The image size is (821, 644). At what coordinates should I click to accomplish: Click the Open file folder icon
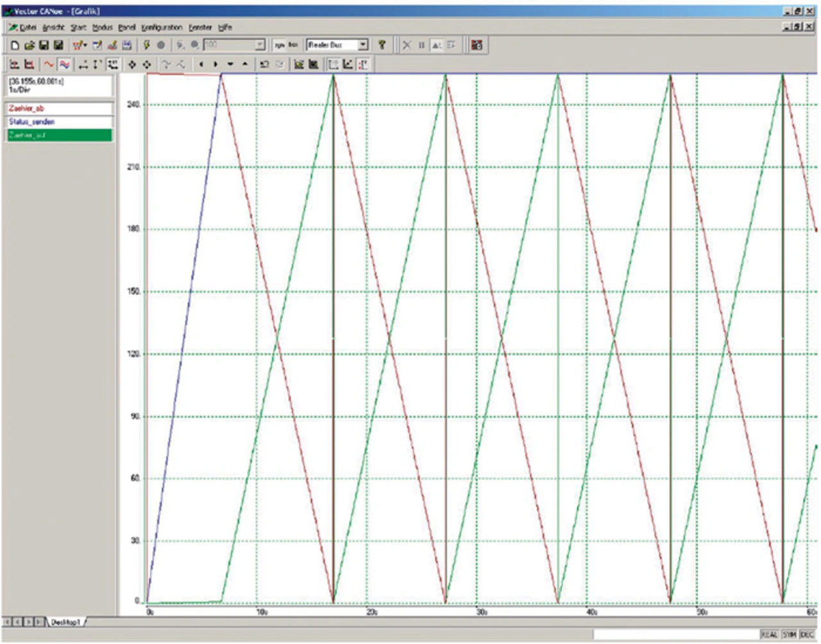click(30, 45)
